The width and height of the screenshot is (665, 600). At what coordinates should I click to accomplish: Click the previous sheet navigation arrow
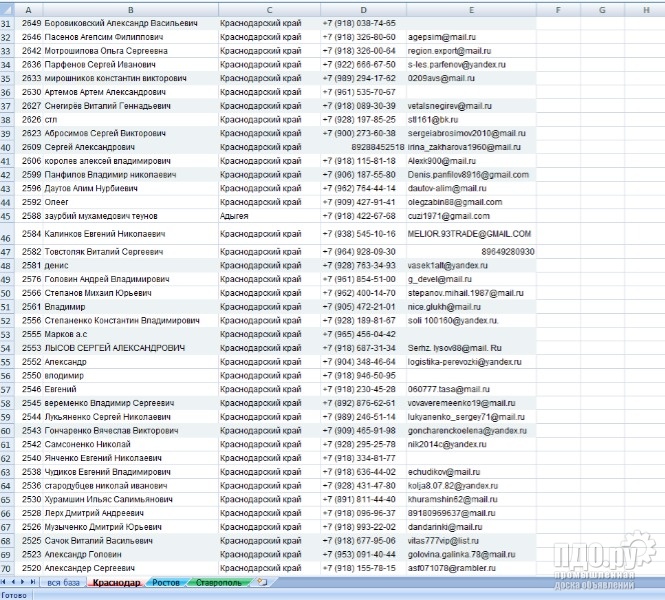click(x=14, y=581)
